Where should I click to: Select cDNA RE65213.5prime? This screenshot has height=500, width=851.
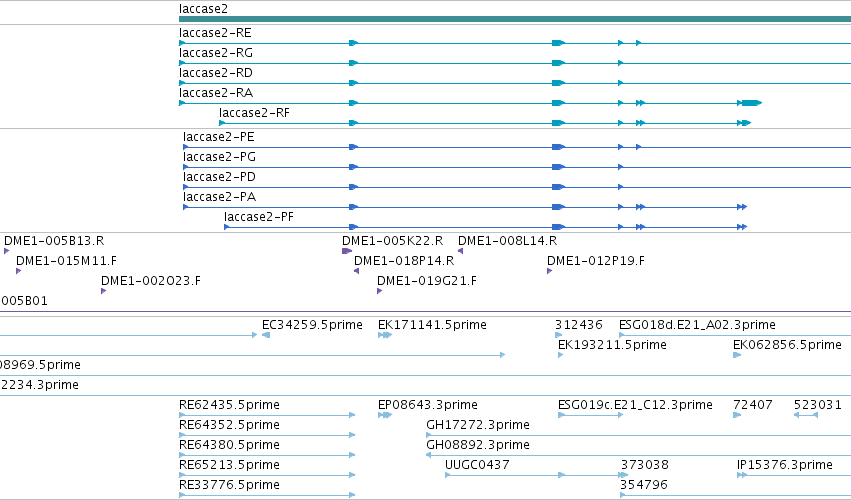(230, 465)
